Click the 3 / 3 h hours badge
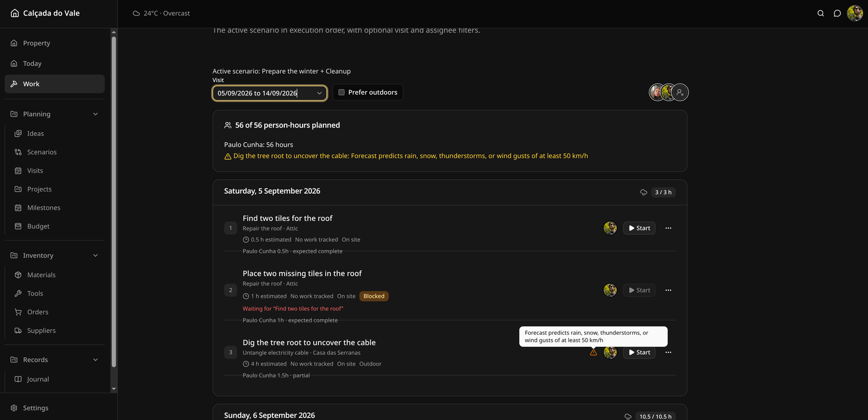The width and height of the screenshot is (868, 420). 663,192
